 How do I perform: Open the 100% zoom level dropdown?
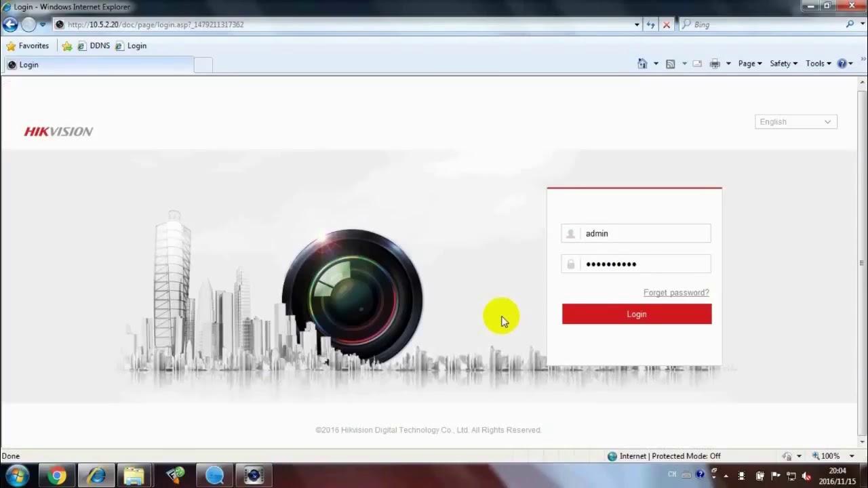[x=852, y=456]
